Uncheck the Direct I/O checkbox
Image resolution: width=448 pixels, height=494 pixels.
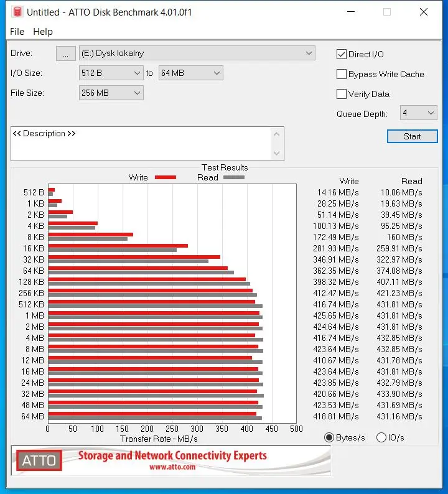coord(342,54)
